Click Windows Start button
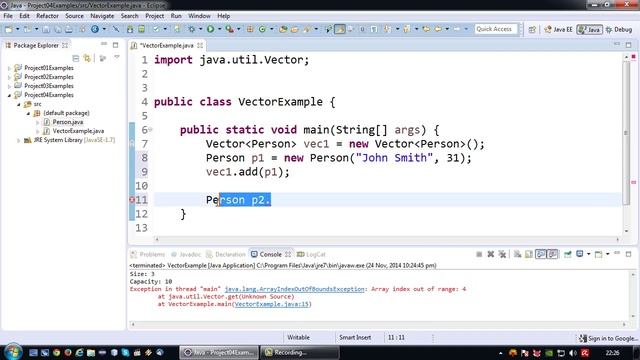 [x=13, y=352]
